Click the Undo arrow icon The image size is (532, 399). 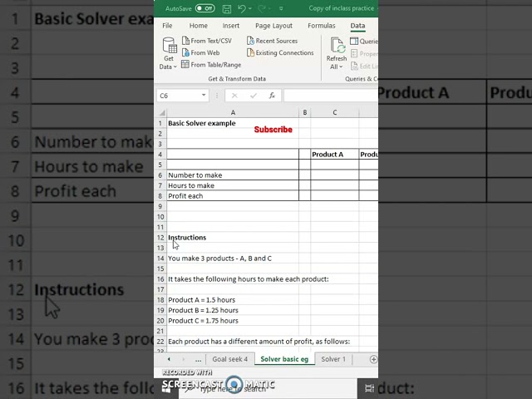242,8
